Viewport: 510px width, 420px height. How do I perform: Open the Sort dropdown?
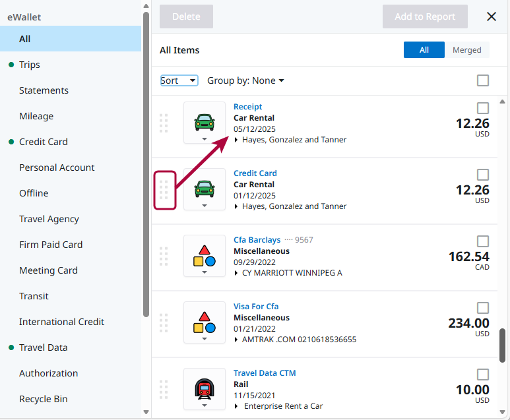click(179, 80)
